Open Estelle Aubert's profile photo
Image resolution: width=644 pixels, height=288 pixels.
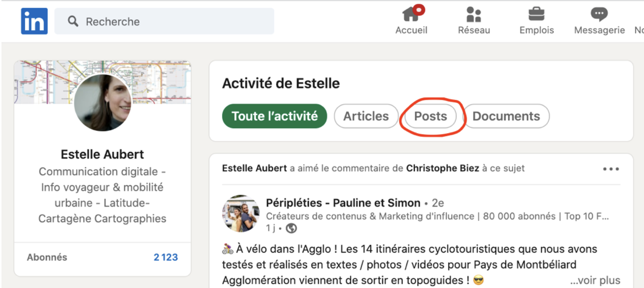coord(103,103)
